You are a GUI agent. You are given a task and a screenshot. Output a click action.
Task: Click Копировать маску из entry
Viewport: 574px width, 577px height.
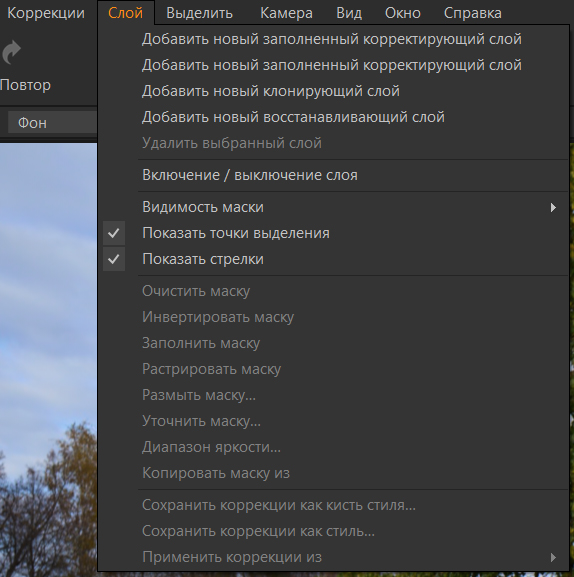pyautogui.click(x=334, y=473)
